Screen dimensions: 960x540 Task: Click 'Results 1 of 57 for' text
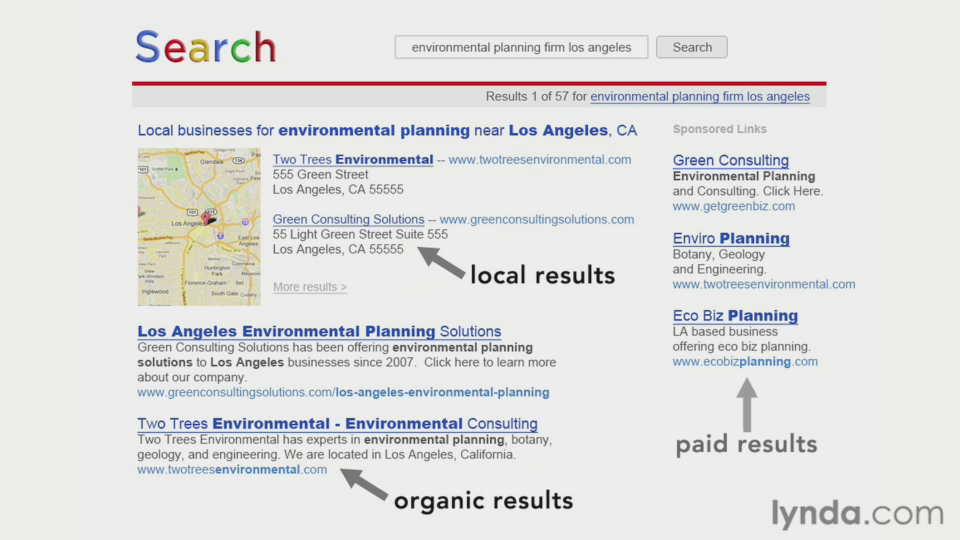pyautogui.click(x=536, y=97)
